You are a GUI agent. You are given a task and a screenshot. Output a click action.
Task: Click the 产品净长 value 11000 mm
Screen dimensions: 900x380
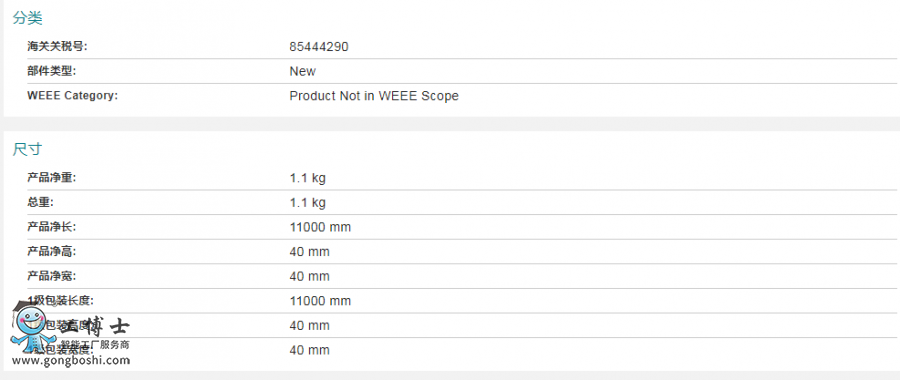tap(320, 227)
